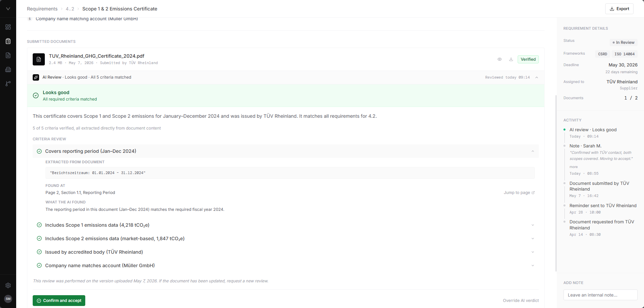The width and height of the screenshot is (644, 308).
Task: Click the Assigned to TÜV Rheinland value
Action: [622, 82]
